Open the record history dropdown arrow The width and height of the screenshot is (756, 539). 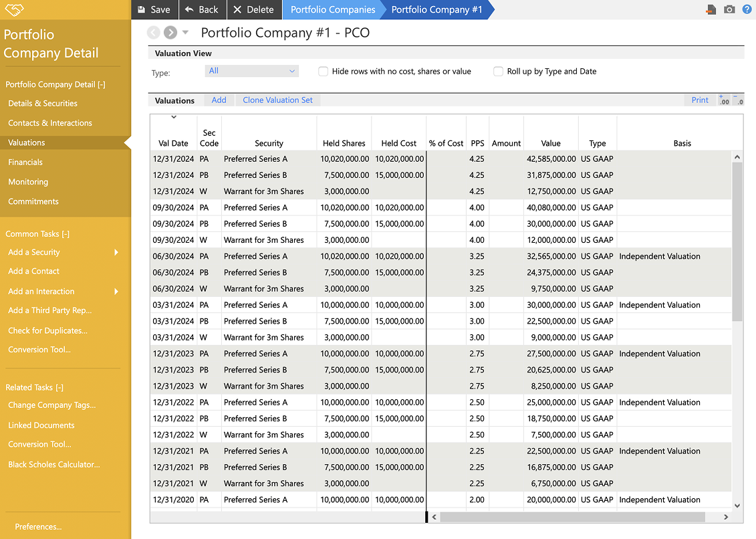[185, 32]
